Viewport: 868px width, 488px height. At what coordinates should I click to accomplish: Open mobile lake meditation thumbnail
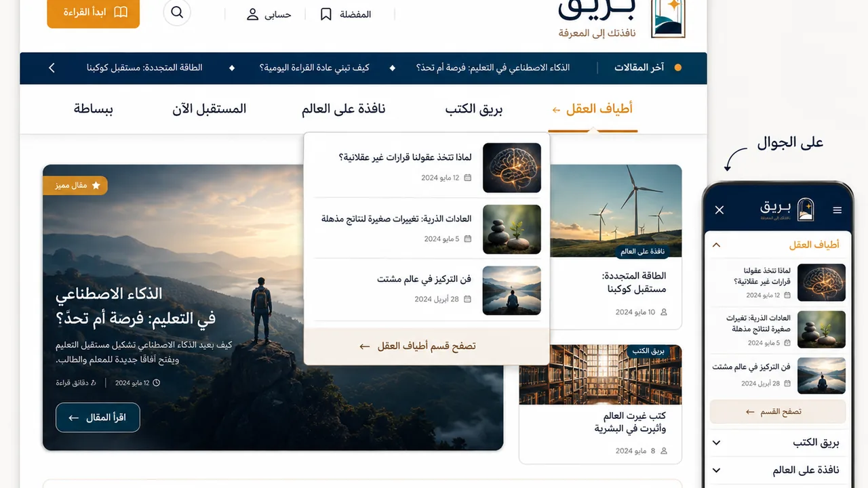tap(821, 375)
